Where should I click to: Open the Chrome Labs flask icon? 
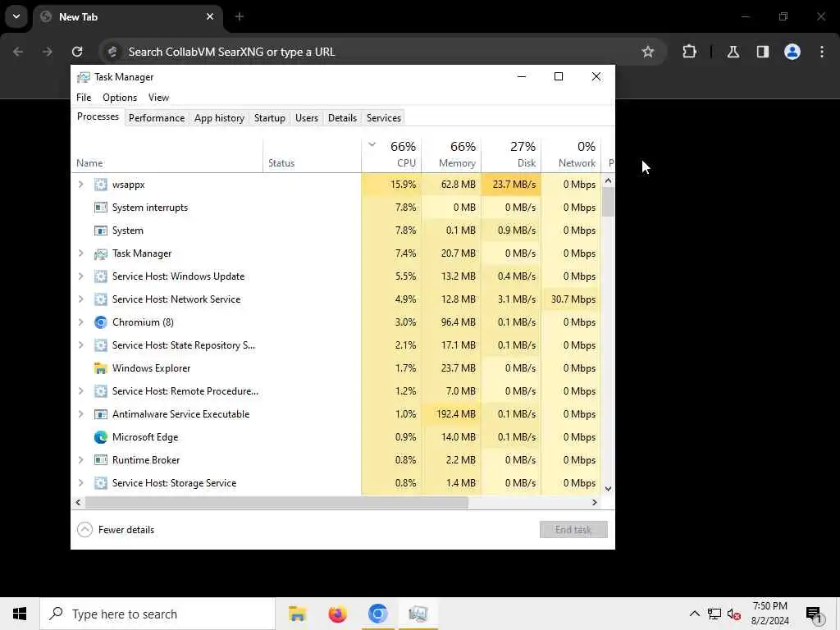(x=733, y=52)
